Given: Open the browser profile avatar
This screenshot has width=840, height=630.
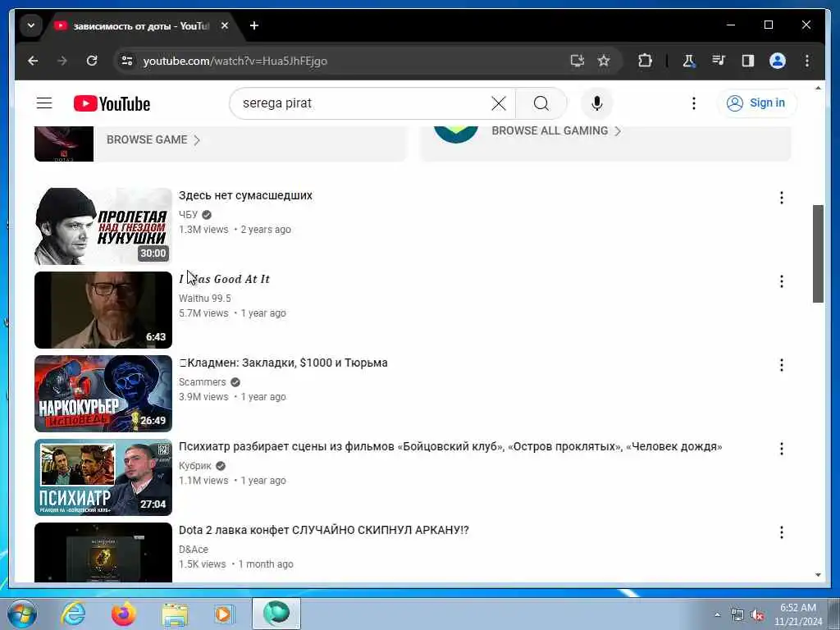Looking at the screenshot, I should point(778,61).
